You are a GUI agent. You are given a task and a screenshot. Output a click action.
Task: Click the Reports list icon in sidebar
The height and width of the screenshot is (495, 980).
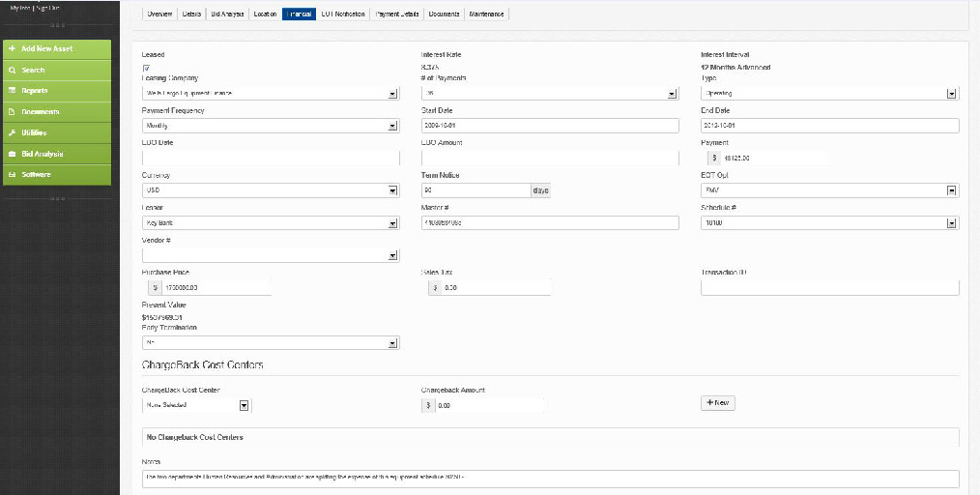coord(12,91)
